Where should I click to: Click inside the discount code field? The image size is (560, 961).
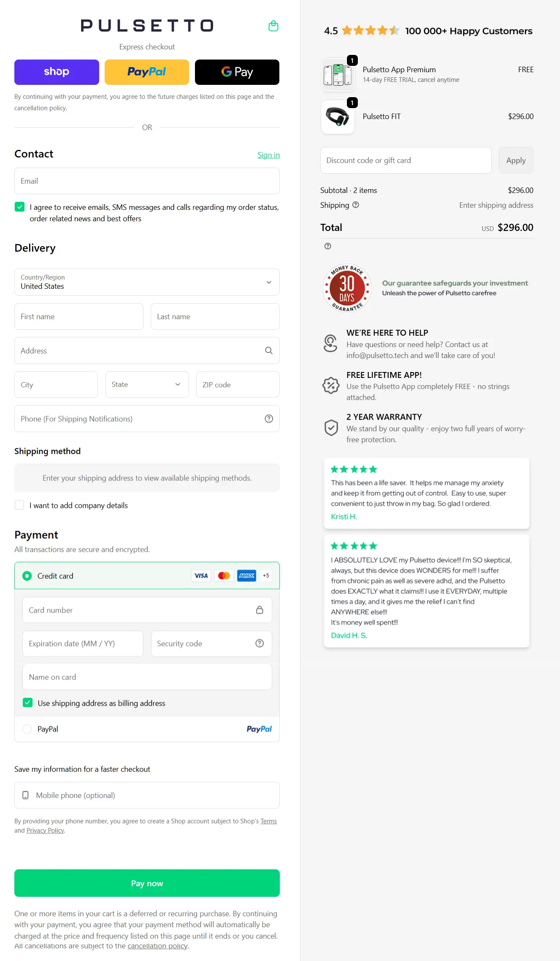[405, 160]
